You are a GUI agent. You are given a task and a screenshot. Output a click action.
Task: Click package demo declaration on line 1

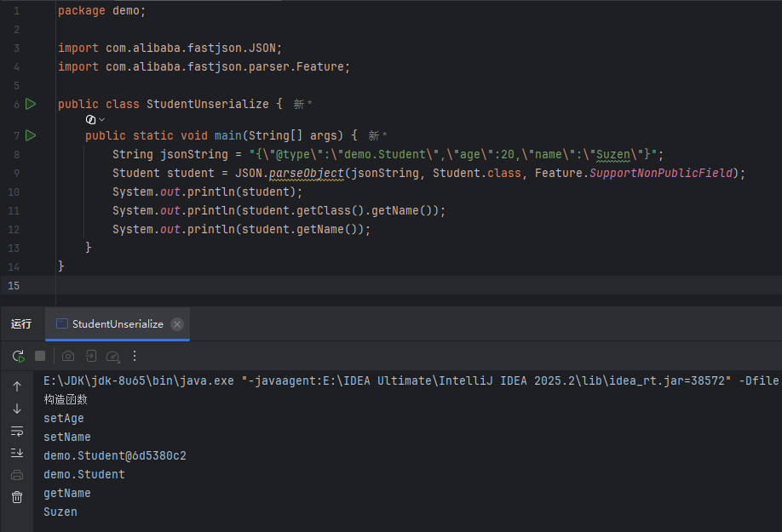101,11
